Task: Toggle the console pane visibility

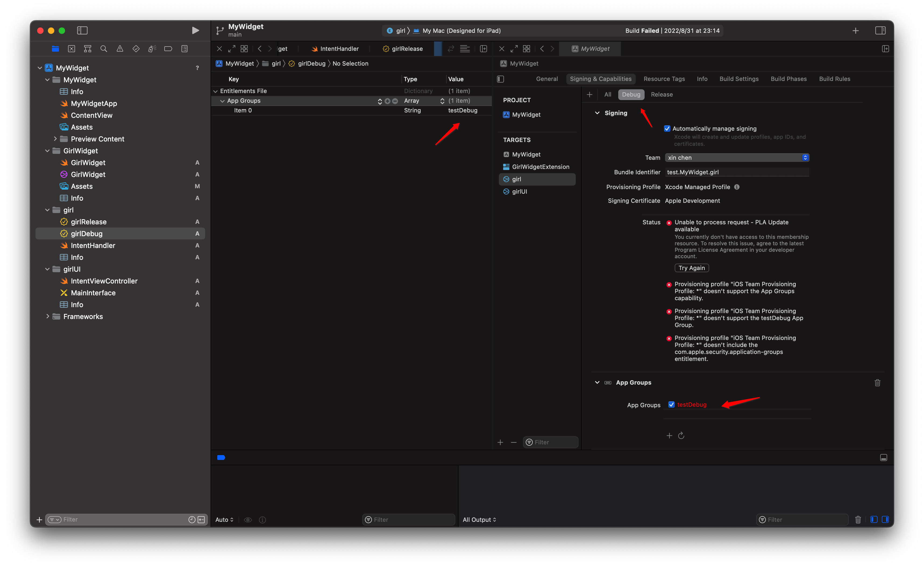Action: tap(885, 519)
